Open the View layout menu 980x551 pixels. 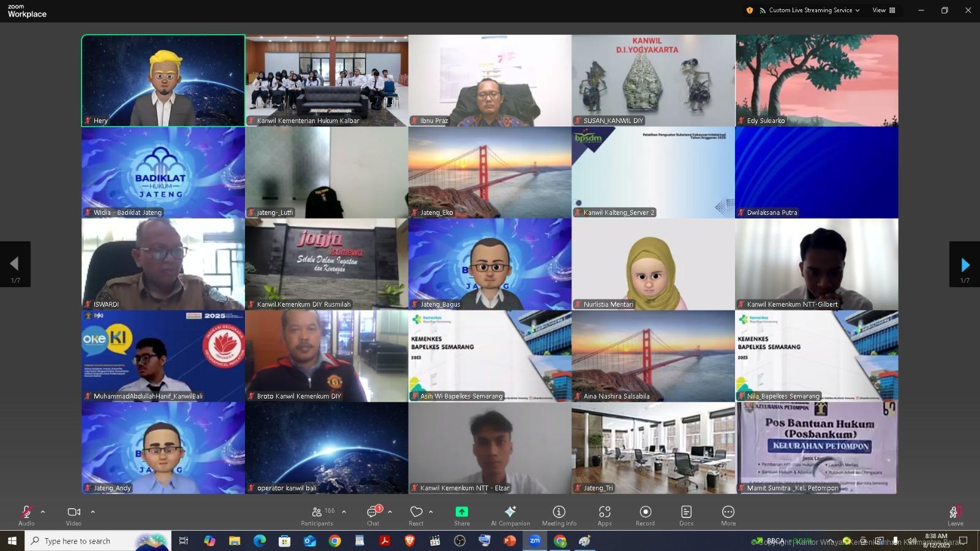click(884, 10)
